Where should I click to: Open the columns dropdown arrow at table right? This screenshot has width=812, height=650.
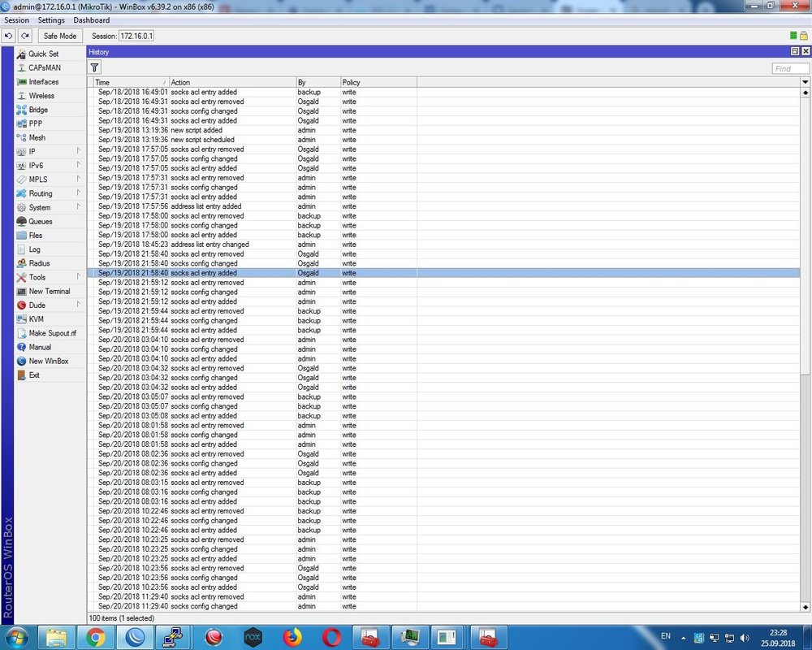(x=805, y=82)
